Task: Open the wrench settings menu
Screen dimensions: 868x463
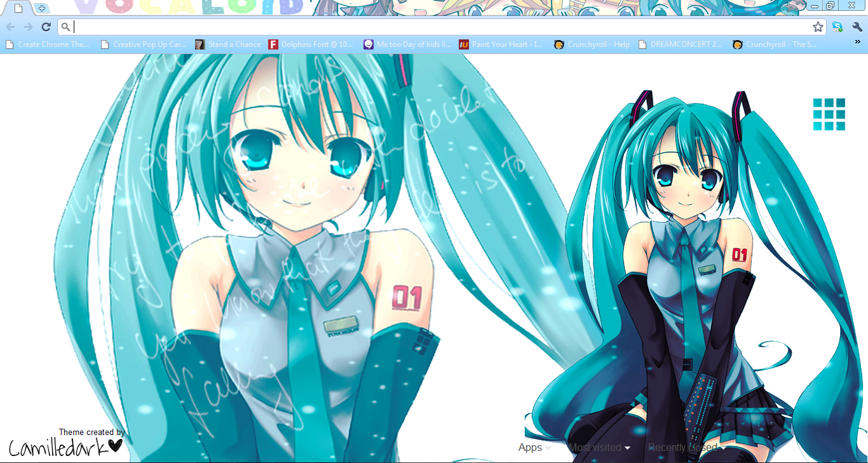Action: click(857, 27)
